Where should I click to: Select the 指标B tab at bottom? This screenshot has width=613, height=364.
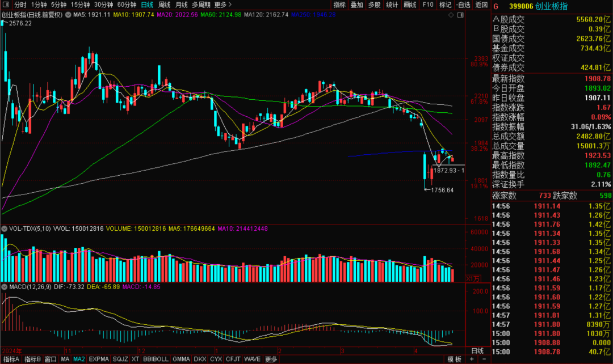tap(32, 359)
